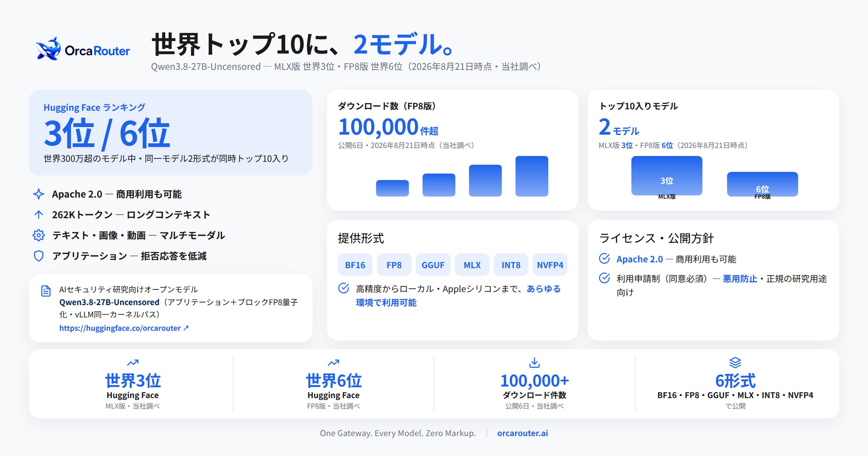Click the shield icon beside アブリテーション
The width and height of the screenshot is (868, 456).
[x=39, y=256]
